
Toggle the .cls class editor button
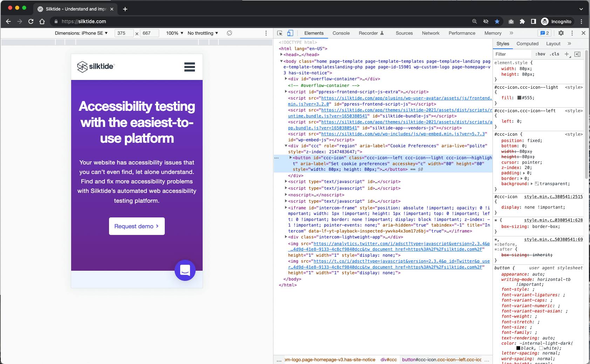pyautogui.click(x=555, y=54)
